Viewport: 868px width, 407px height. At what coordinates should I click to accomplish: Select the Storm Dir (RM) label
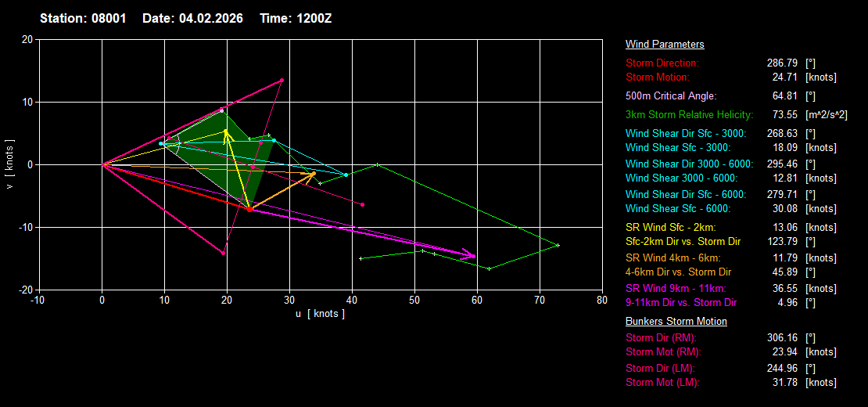click(661, 338)
